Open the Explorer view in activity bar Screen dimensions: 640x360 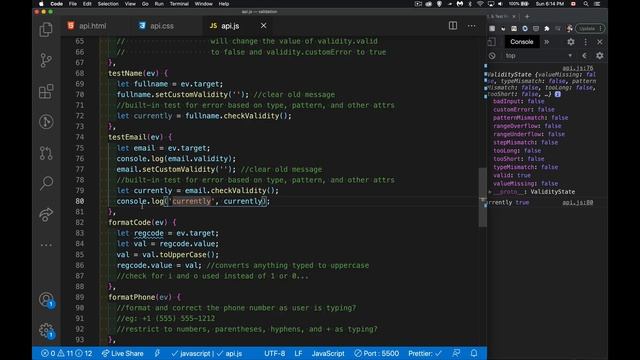pos(46,30)
